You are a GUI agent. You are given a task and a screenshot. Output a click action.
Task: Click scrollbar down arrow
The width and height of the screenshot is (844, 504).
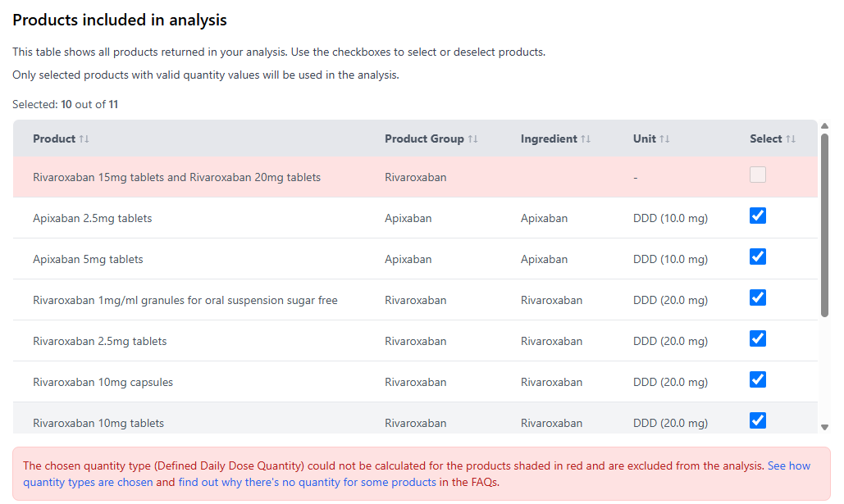[x=824, y=427]
